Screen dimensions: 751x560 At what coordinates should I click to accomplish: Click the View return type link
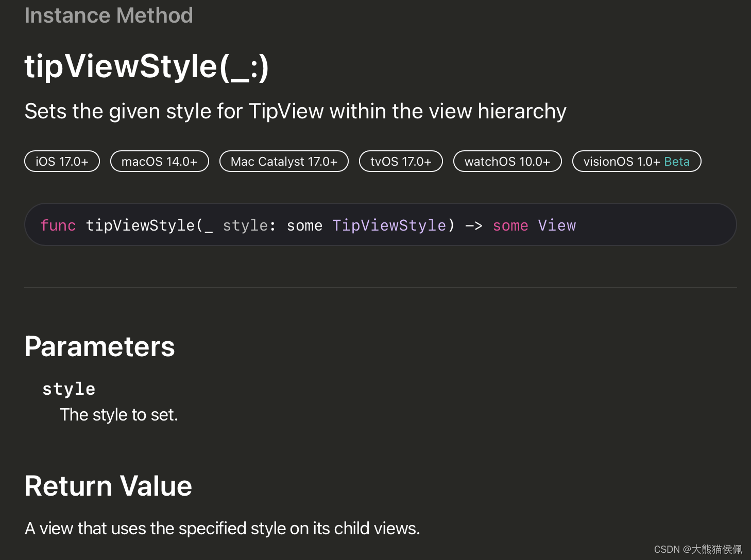(557, 225)
